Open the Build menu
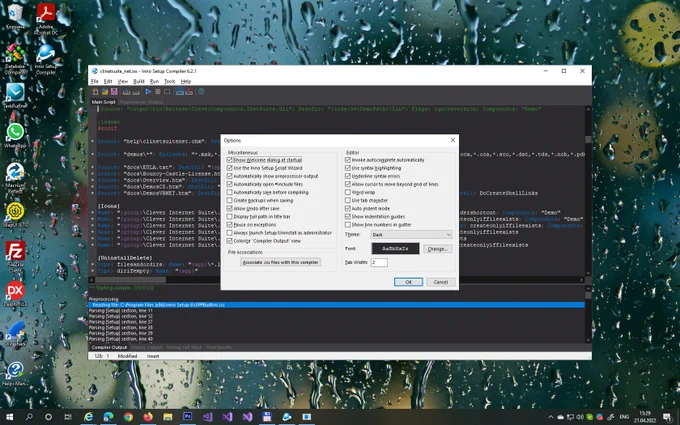Image resolution: width=680 pixels, height=425 pixels. click(138, 81)
